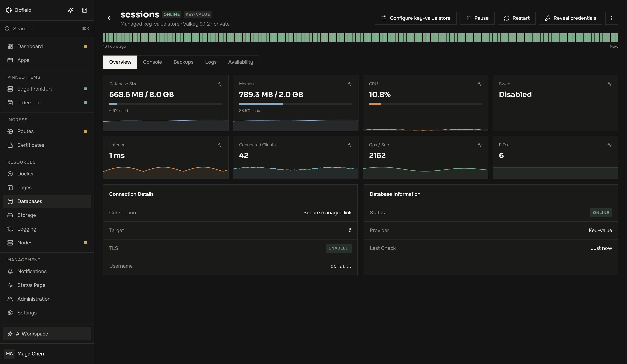Pause the sessions database

click(x=477, y=18)
